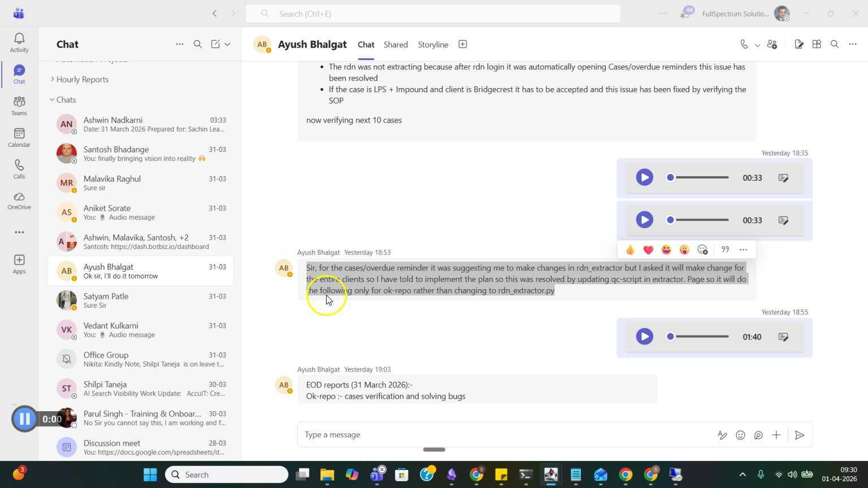
Task: React with heart to the highlighted message
Action: [648, 250]
